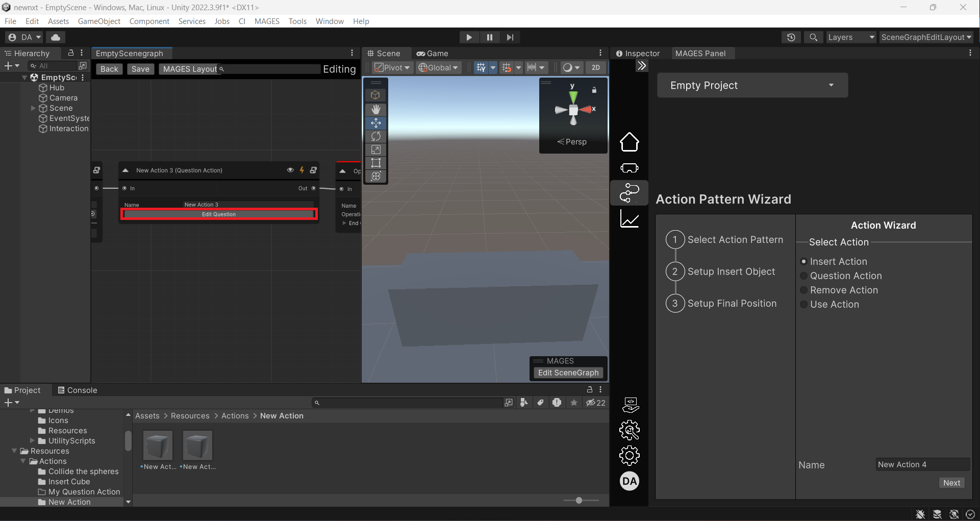Click the Name field containing New Action 4

922,464
